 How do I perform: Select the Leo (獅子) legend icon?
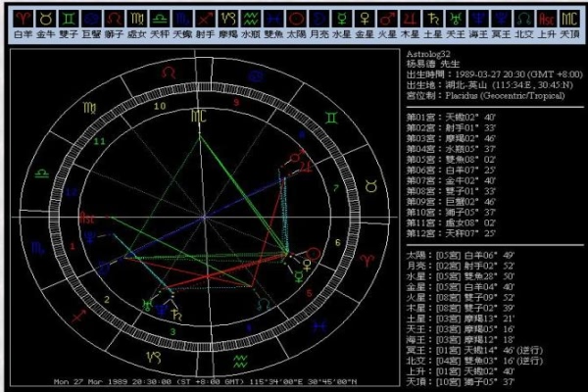115,19
